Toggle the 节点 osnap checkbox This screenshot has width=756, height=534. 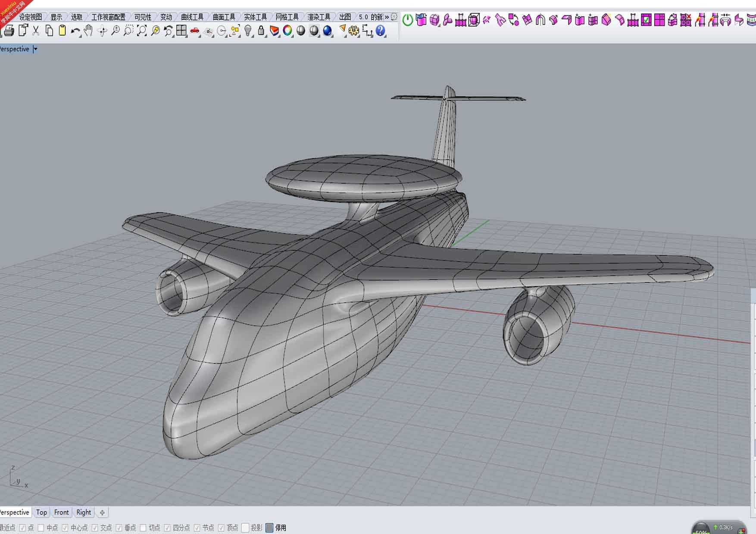(197, 528)
